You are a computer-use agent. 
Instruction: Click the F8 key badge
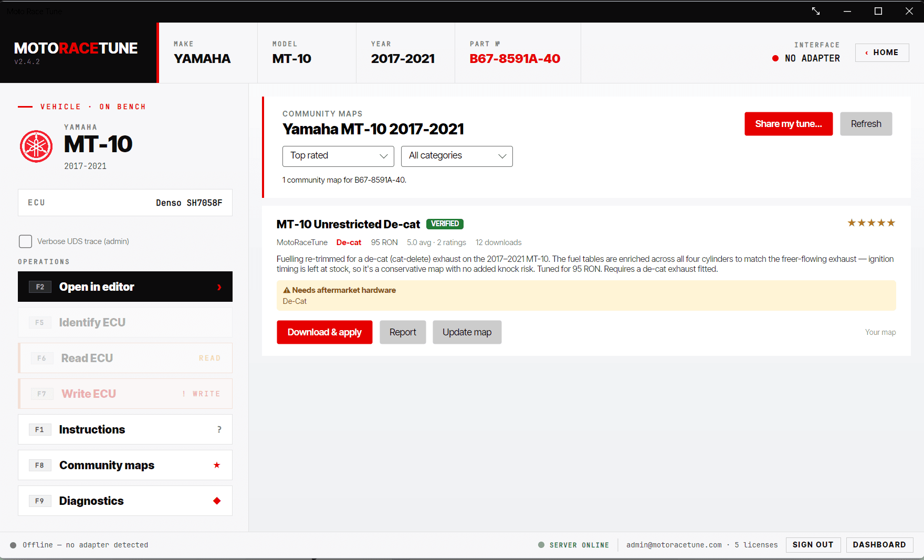(40, 465)
